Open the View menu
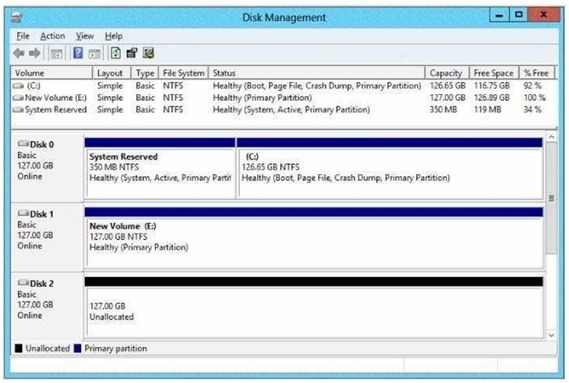Image resolution: width=569 pixels, height=383 pixels. tap(85, 36)
